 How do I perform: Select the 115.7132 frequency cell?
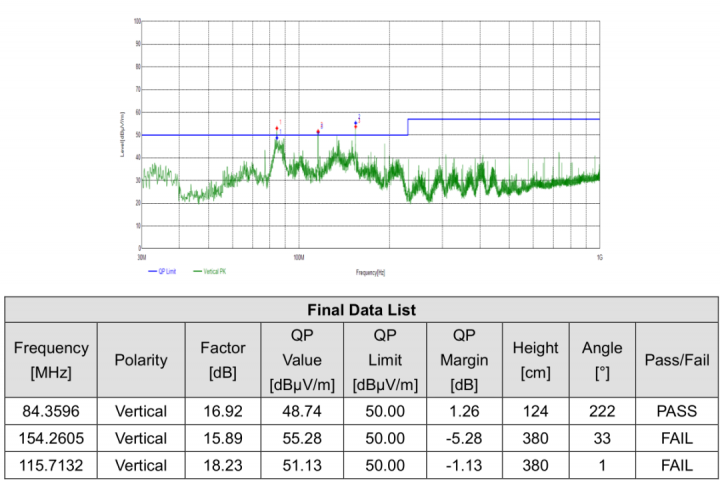click(x=51, y=465)
